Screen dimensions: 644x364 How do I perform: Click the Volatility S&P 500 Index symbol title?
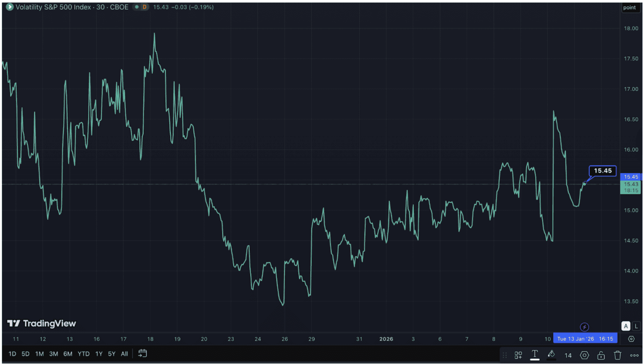tap(53, 7)
